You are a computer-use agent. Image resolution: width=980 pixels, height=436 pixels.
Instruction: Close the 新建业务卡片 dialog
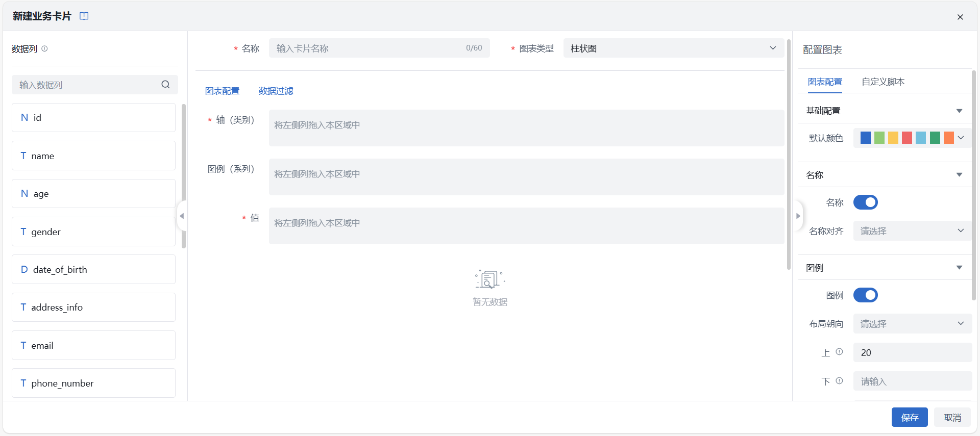[960, 17]
